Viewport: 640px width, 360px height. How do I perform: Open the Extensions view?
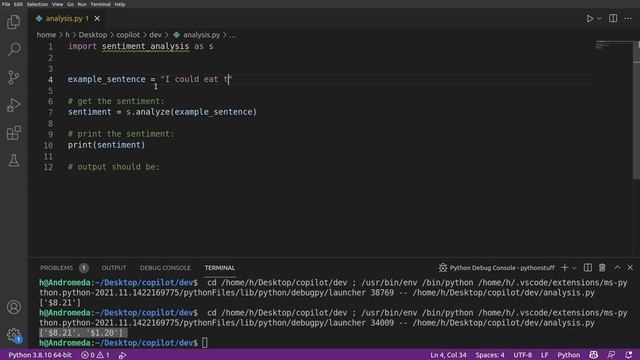pos(13,133)
